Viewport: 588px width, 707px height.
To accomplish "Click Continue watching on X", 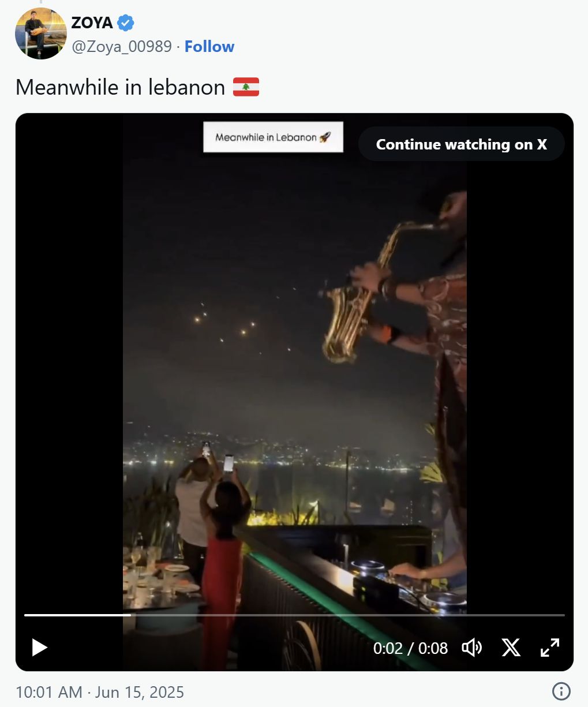I will pyautogui.click(x=461, y=144).
